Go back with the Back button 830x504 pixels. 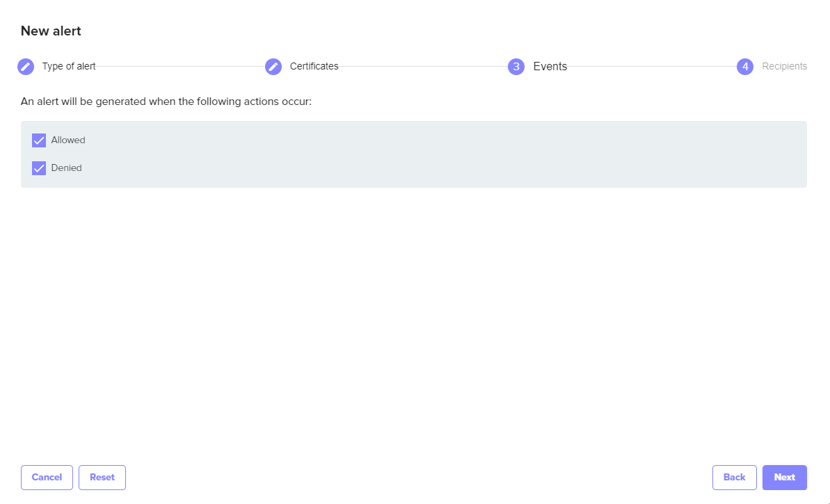coord(734,478)
